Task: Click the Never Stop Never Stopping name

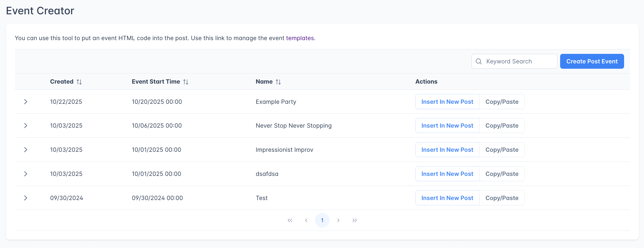Action: 294,126
